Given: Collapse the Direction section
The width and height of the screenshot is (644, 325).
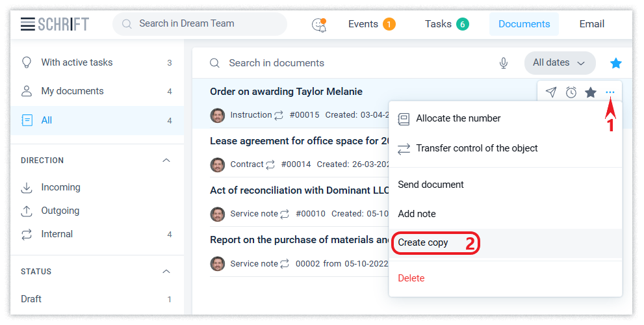Looking at the screenshot, I should click(166, 161).
